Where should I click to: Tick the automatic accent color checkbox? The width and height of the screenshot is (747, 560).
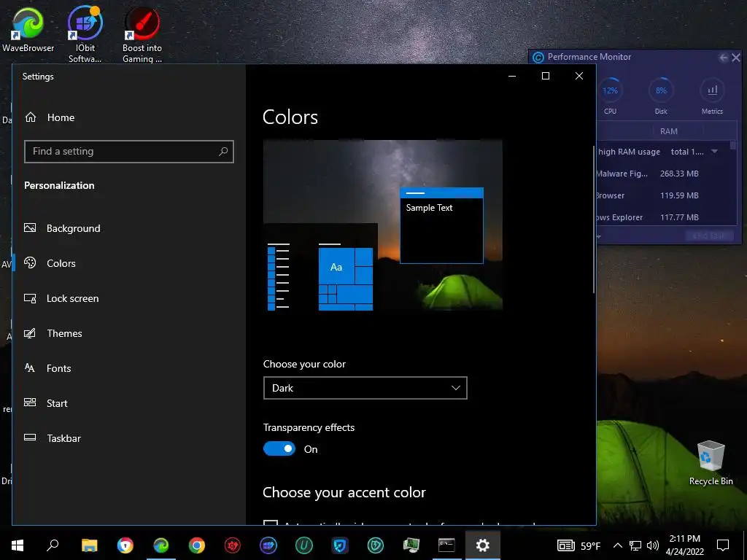point(271,522)
